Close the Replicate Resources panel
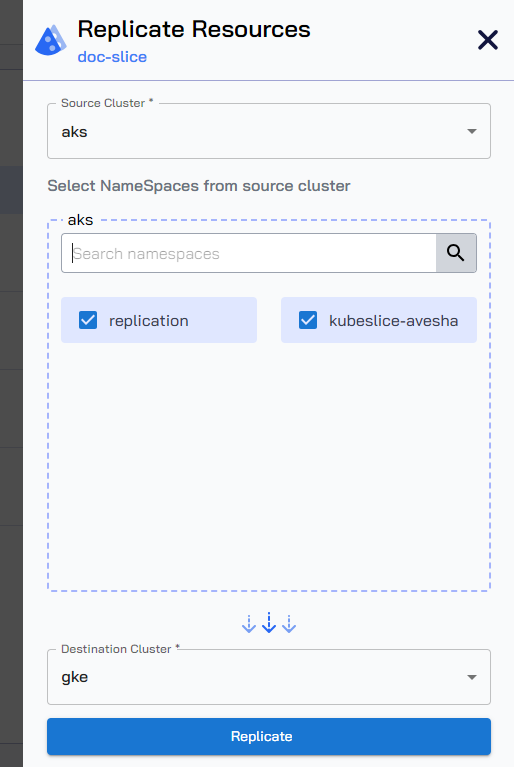 [488, 40]
